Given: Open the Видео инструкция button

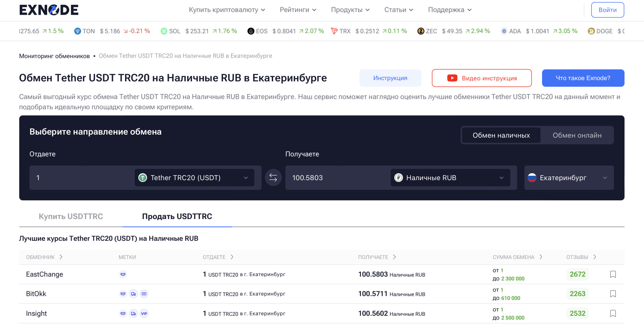Looking at the screenshot, I should (x=481, y=78).
